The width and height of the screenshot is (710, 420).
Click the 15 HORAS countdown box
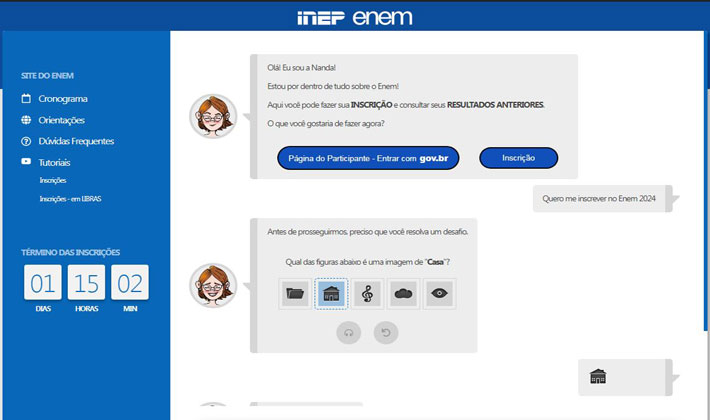(x=86, y=282)
